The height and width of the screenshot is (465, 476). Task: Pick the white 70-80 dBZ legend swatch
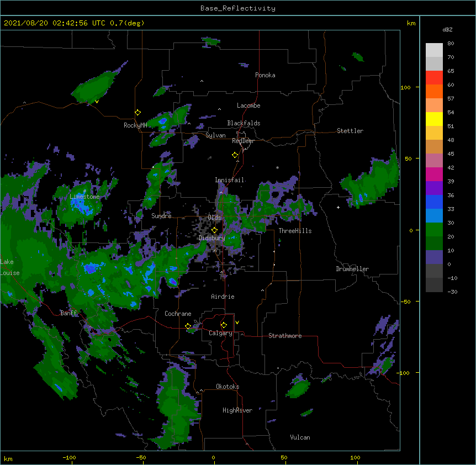(x=434, y=50)
